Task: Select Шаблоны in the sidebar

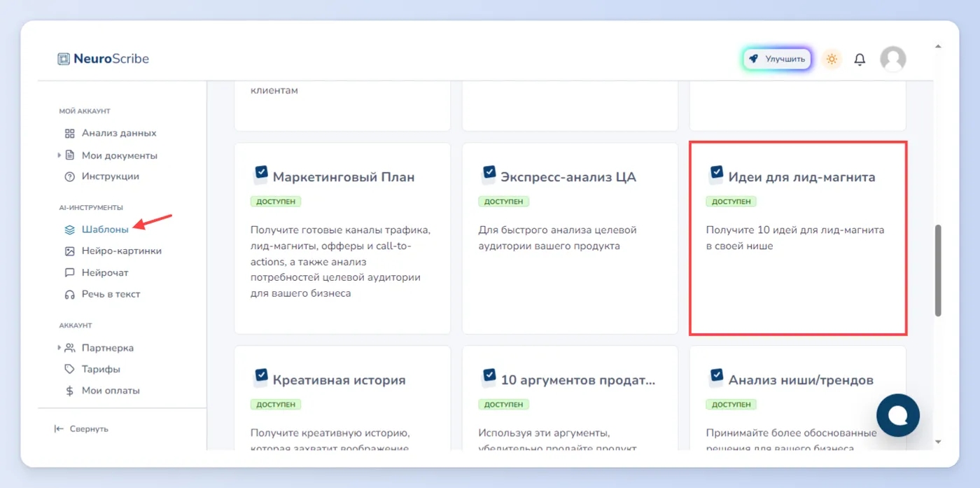Action: click(x=105, y=229)
